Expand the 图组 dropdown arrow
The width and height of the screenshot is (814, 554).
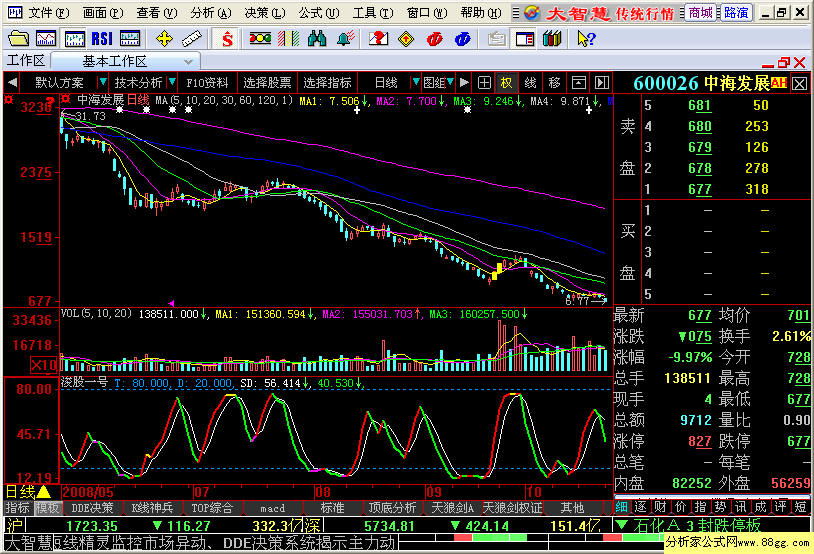450,82
